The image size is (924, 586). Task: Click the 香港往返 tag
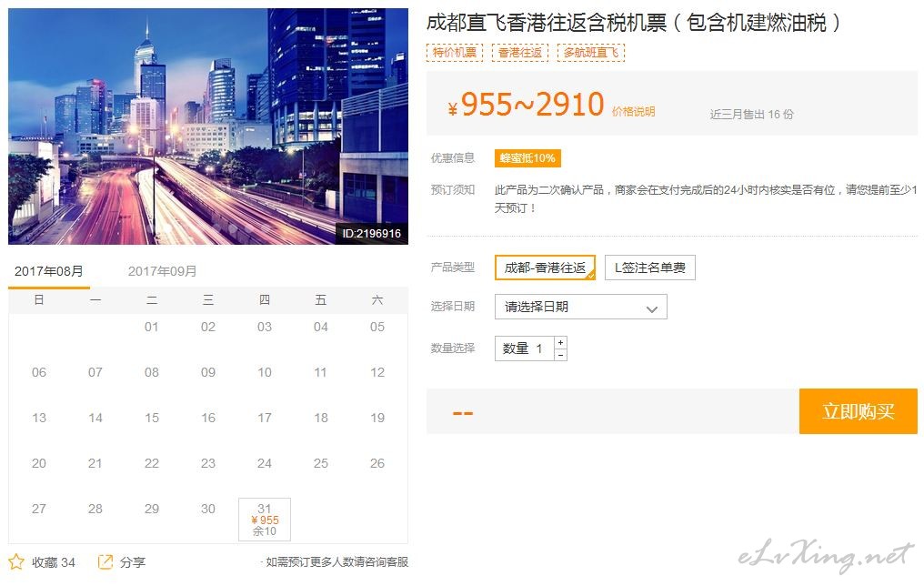click(x=520, y=53)
